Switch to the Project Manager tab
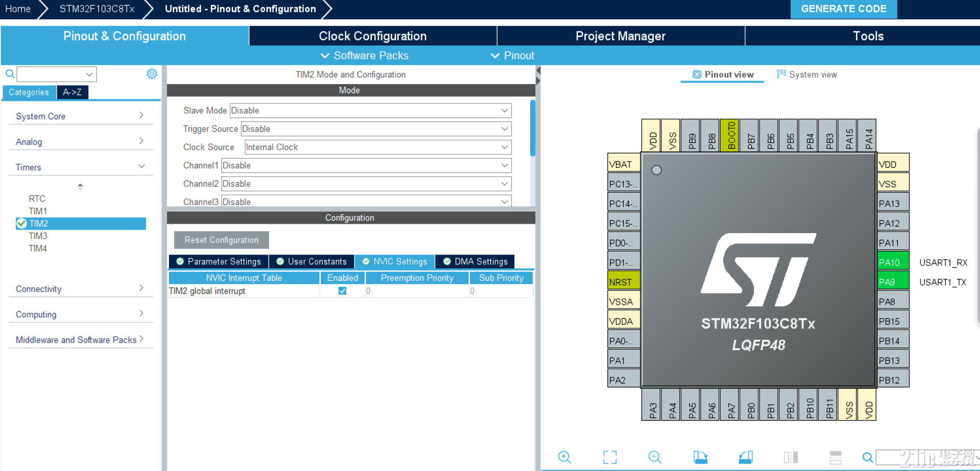 point(621,36)
